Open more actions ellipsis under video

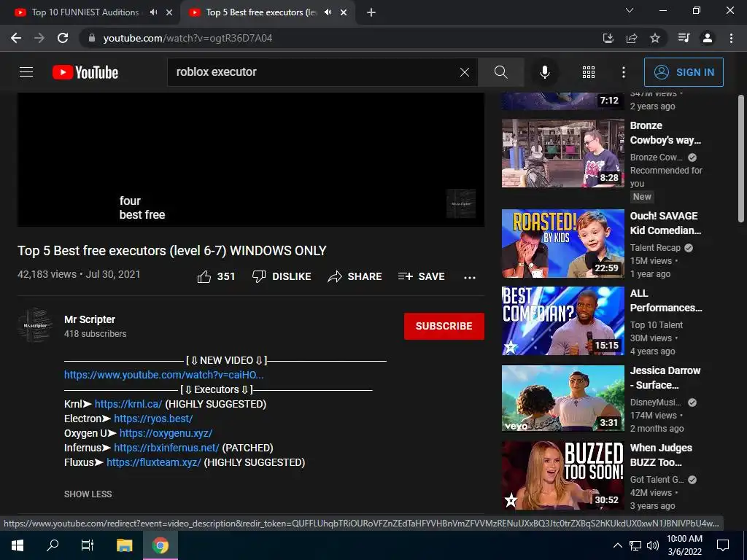tap(470, 278)
